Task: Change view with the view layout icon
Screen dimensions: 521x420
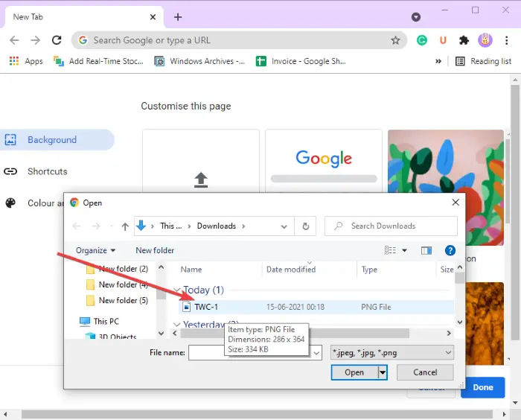Action: pos(390,250)
